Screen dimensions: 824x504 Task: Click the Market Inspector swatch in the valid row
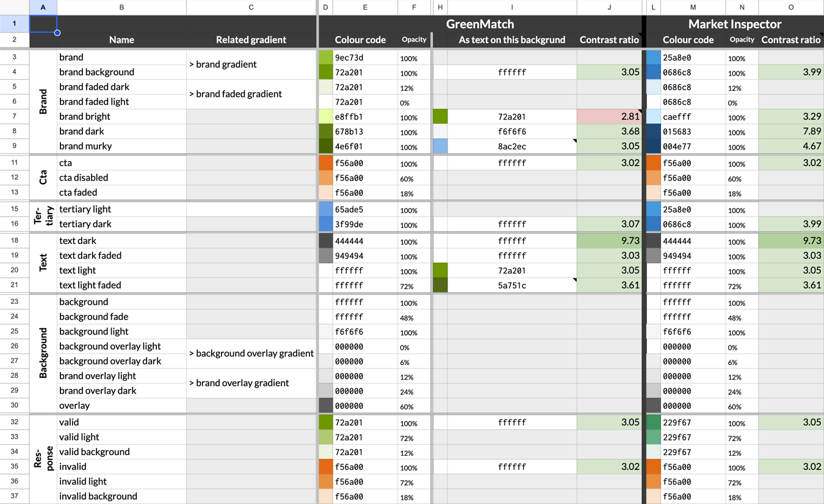coord(653,422)
